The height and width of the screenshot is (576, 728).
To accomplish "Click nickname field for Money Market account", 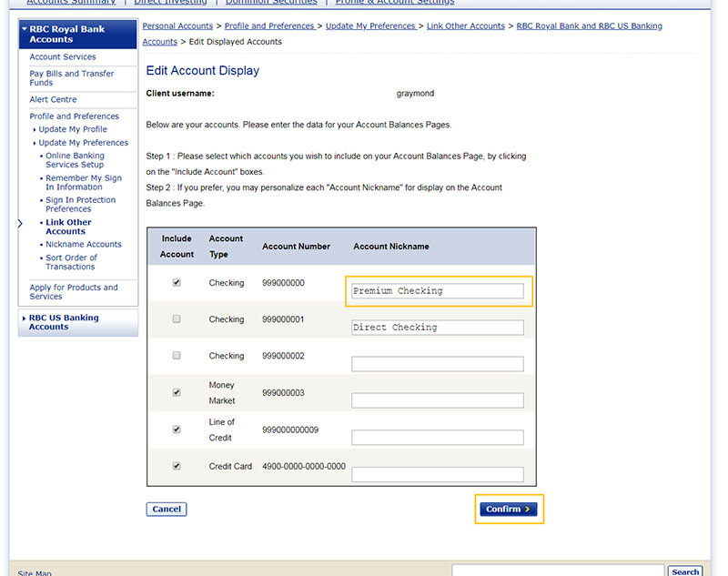I will (438, 400).
